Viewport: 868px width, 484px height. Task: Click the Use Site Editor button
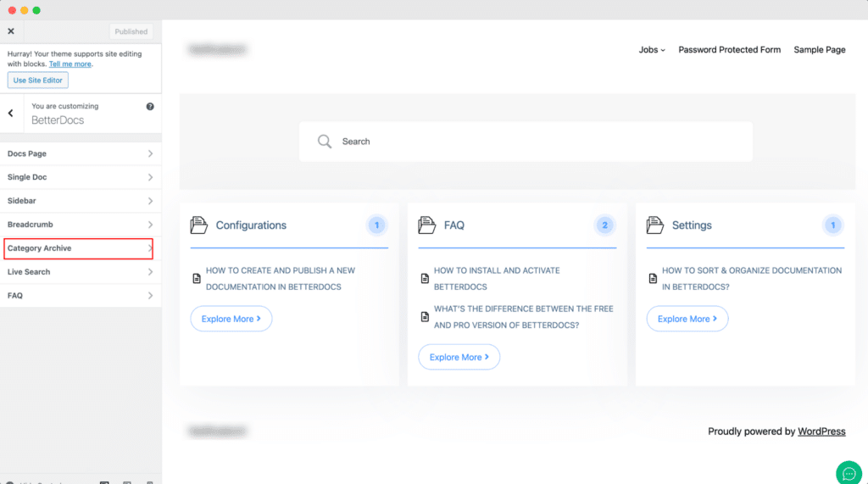click(37, 81)
